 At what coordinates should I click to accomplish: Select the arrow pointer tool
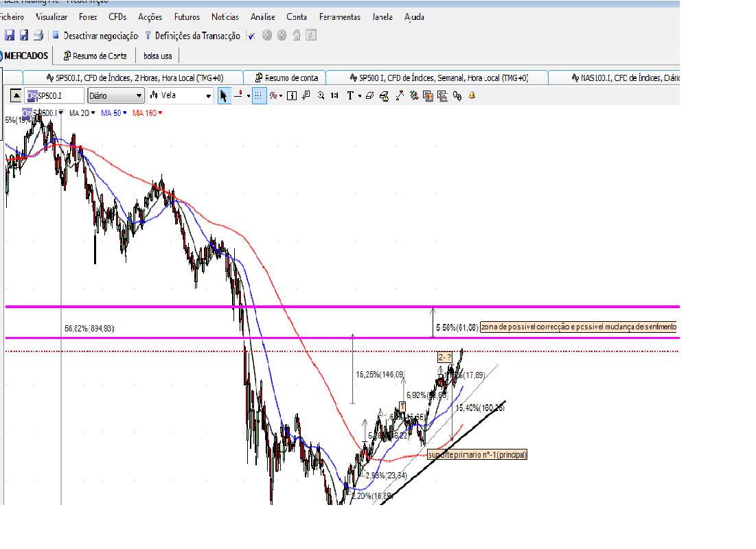click(x=224, y=95)
